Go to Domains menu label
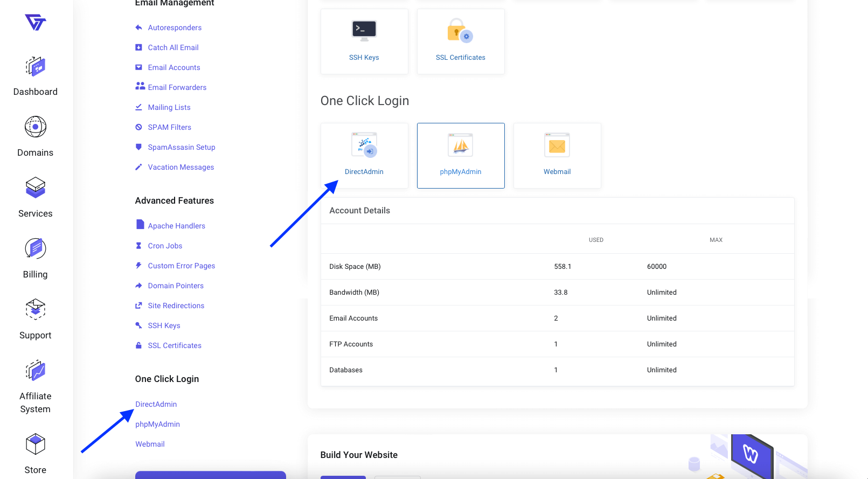868x479 pixels. click(36, 152)
